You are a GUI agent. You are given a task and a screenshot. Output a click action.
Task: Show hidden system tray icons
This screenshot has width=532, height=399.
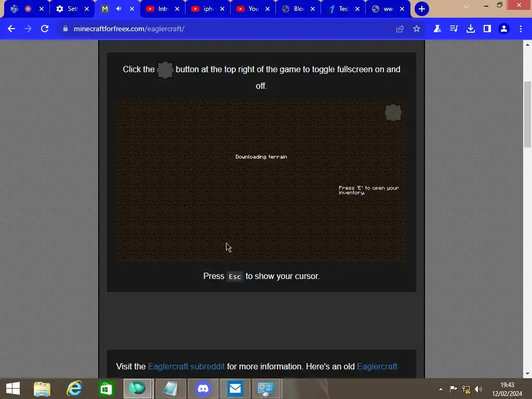pyautogui.click(x=441, y=389)
